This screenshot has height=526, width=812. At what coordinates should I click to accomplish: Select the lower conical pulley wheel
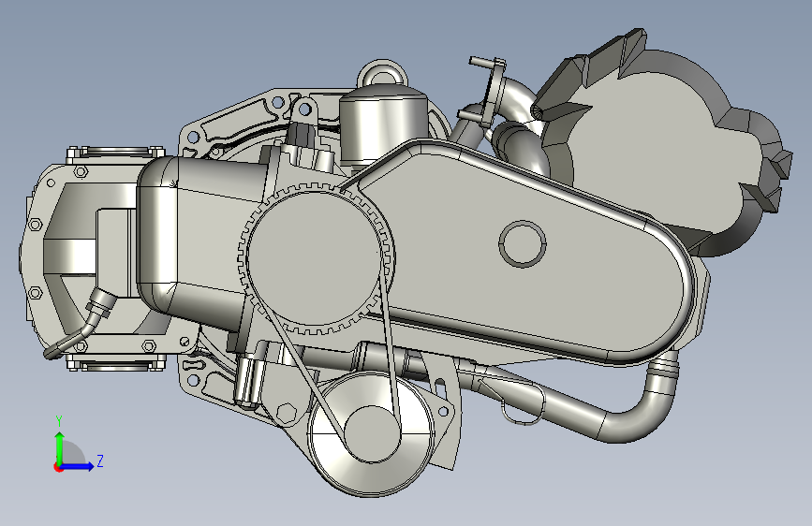(371, 434)
